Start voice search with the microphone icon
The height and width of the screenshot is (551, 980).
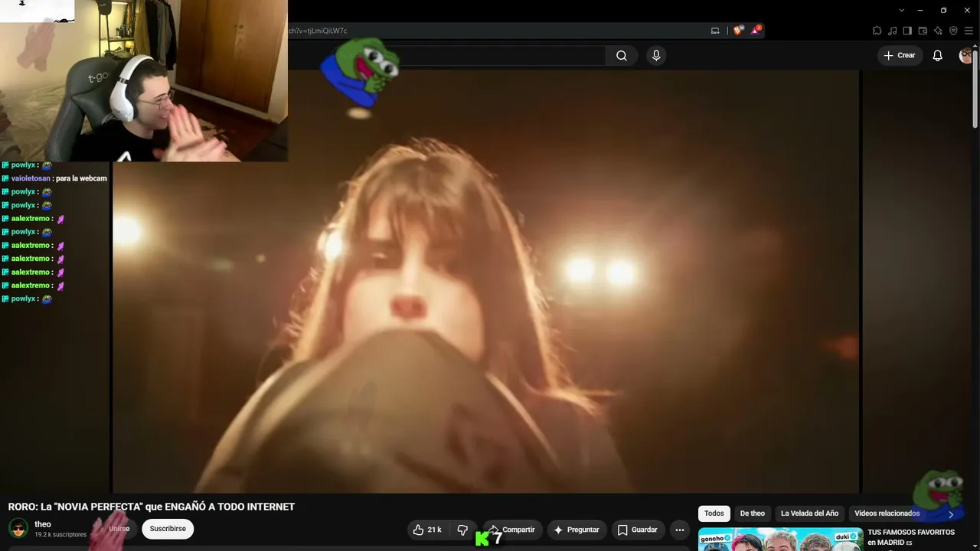[656, 56]
